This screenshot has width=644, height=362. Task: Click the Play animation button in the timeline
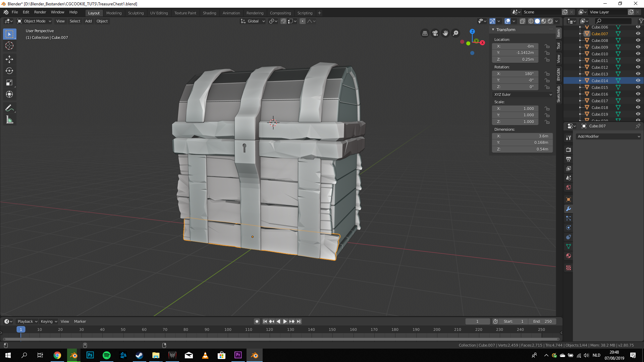(x=285, y=321)
